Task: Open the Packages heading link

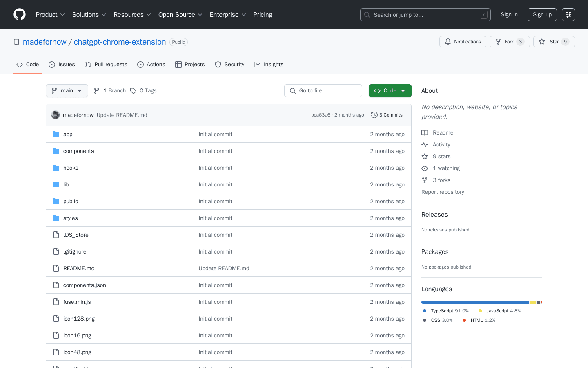Action: 435,252
